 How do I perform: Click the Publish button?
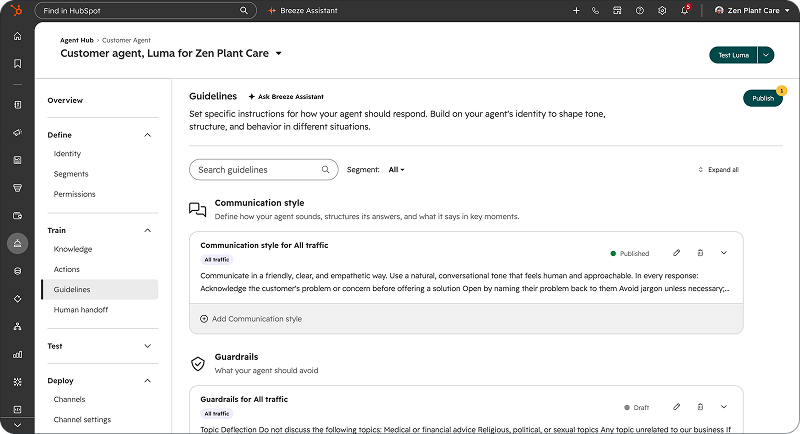(763, 98)
